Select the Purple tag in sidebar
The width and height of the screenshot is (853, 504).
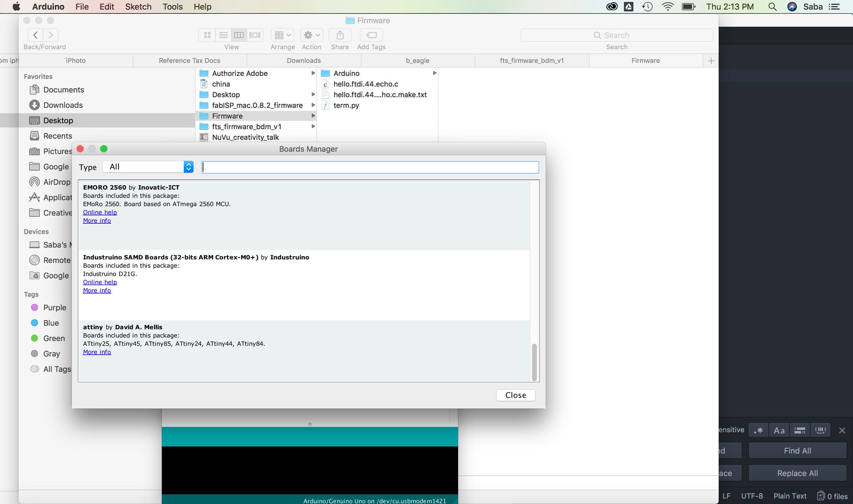pyautogui.click(x=55, y=307)
